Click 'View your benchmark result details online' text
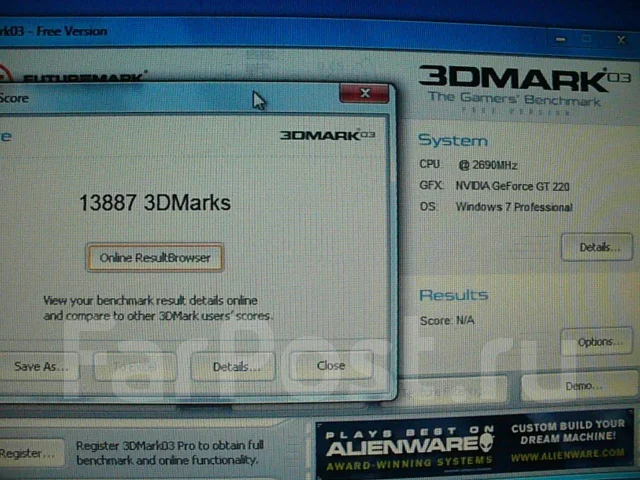Viewport: 640px width, 480px height. [150, 301]
